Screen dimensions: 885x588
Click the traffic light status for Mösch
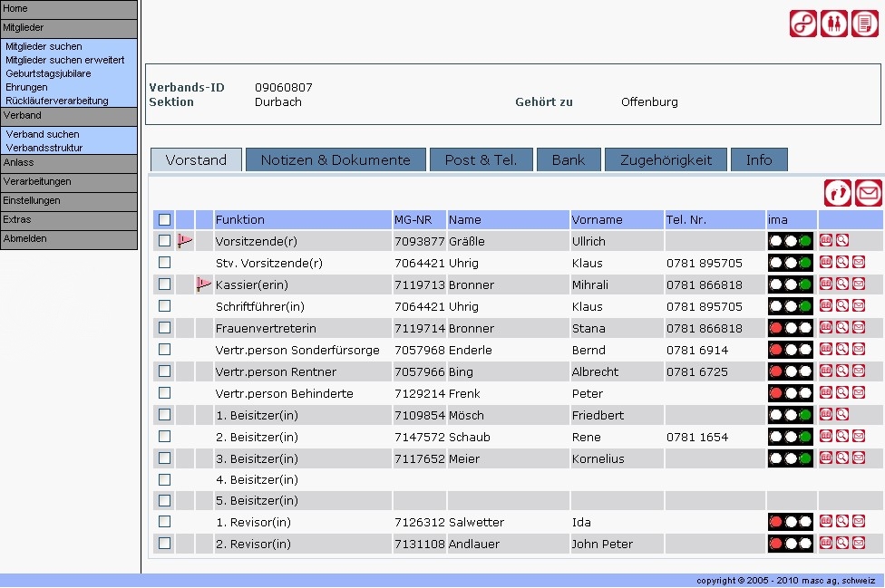(x=790, y=415)
